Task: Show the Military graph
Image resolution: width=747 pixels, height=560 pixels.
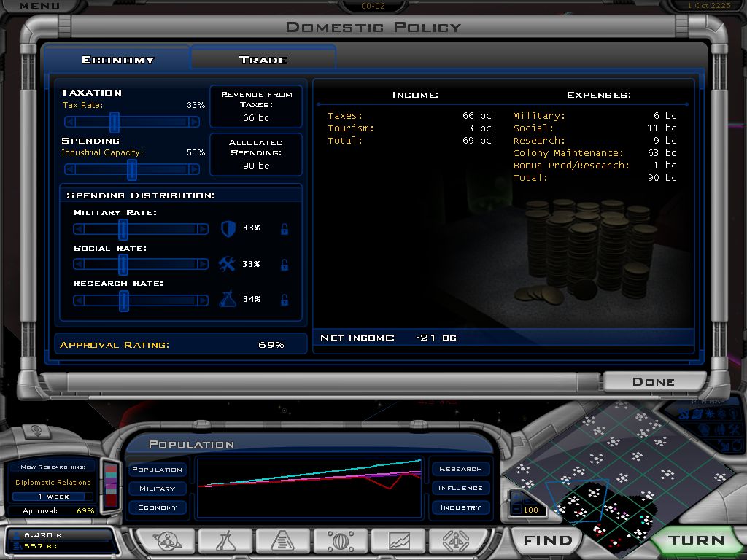Action: coord(158,489)
